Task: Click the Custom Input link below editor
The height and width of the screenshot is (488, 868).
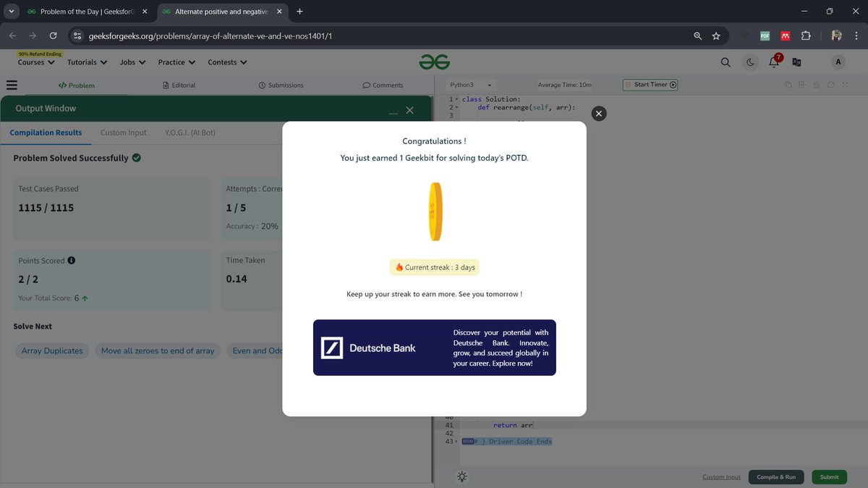Action: [x=721, y=477]
